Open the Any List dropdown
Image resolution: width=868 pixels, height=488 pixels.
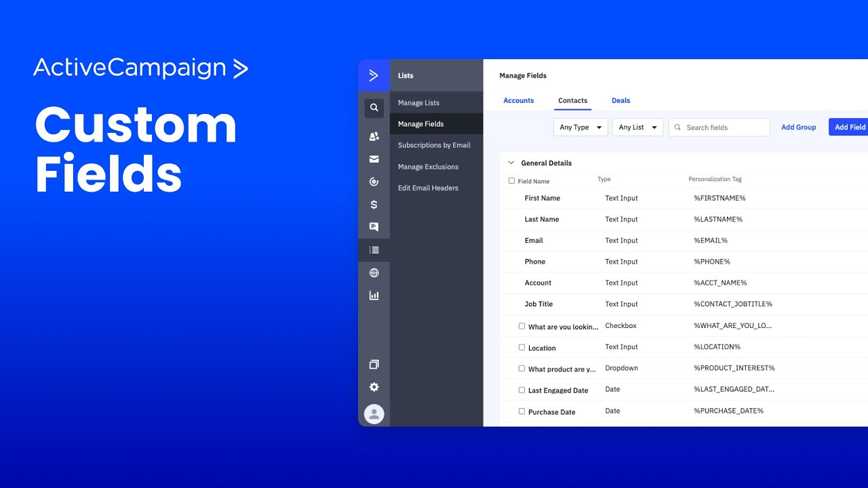[x=637, y=127]
